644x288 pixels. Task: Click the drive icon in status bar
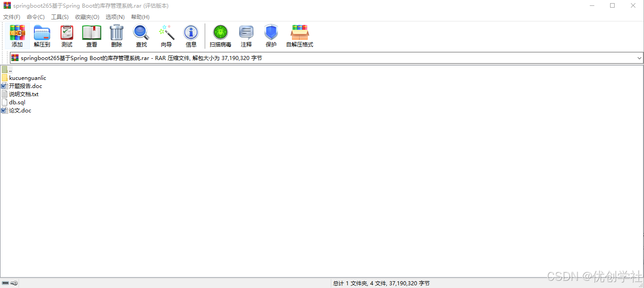pos(5,283)
